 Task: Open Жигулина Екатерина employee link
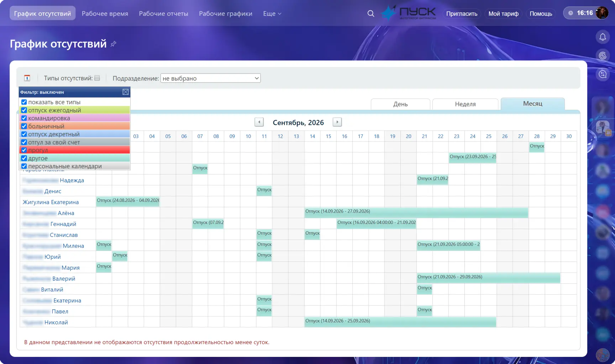click(x=51, y=202)
